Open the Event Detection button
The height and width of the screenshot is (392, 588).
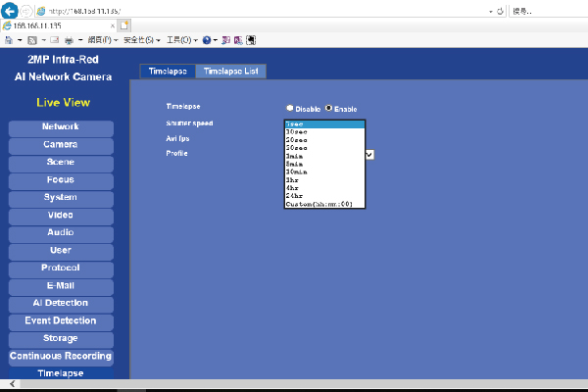61,320
